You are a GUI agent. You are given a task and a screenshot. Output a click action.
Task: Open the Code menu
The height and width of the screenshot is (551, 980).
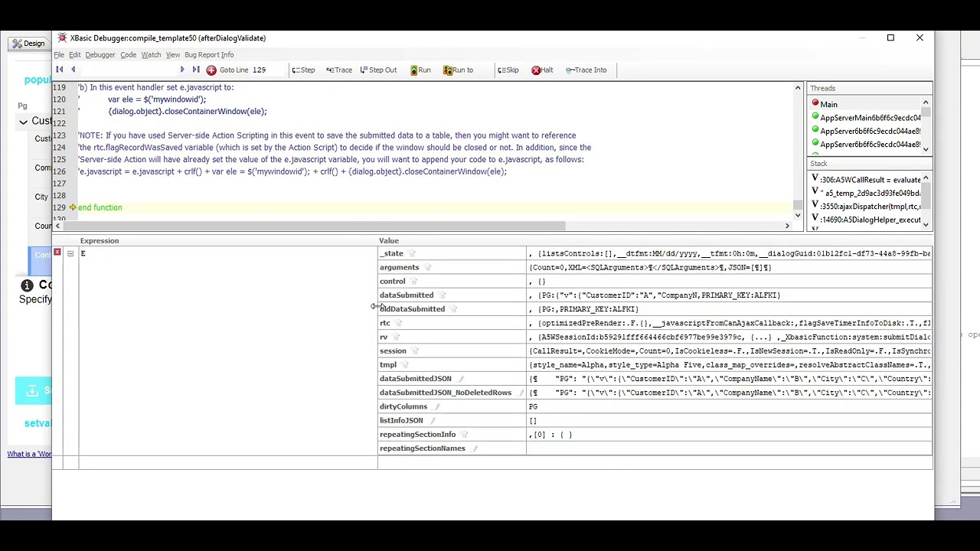(x=128, y=54)
